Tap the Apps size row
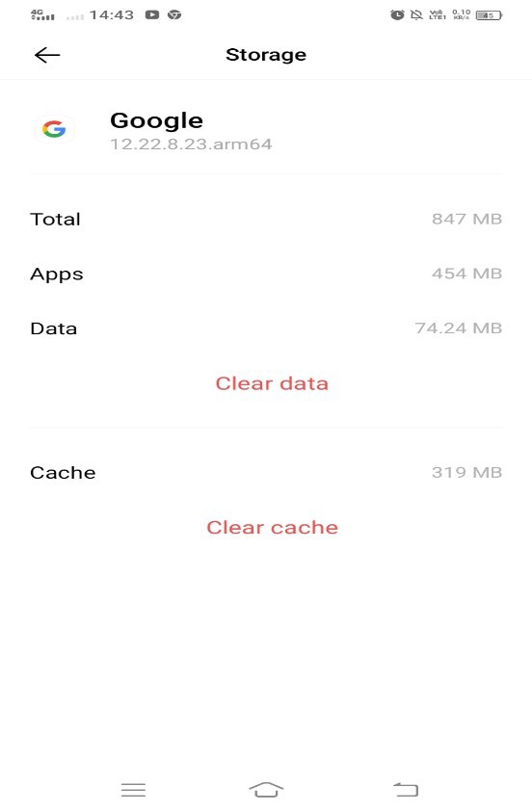The width and height of the screenshot is (532, 812). [x=266, y=274]
